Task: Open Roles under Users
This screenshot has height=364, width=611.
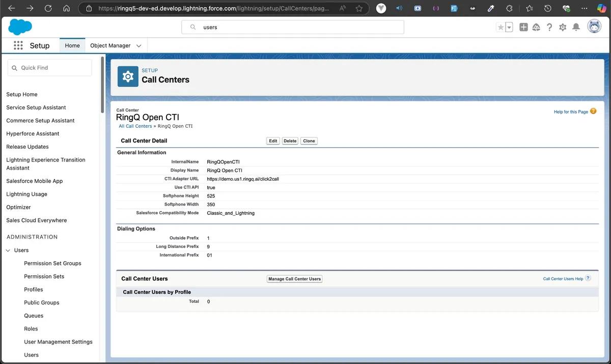Action: (x=31, y=329)
